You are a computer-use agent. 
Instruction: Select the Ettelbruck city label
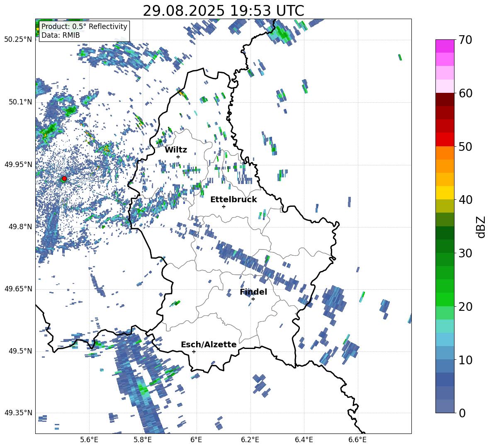point(233,200)
